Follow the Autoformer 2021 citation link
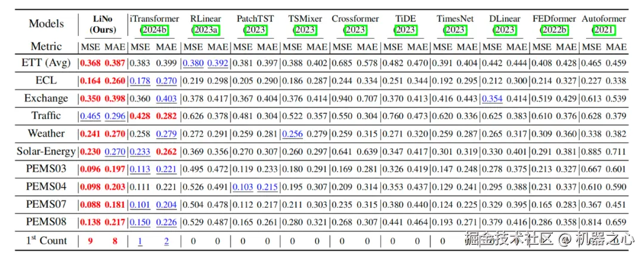This screenshot has height=256, width=644. 603,30
